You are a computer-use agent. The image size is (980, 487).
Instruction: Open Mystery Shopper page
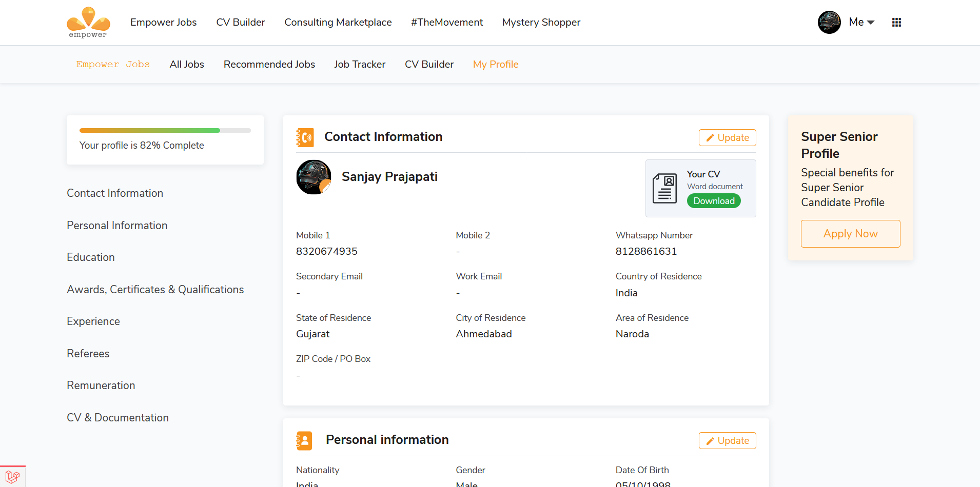[x=541, y=22]
